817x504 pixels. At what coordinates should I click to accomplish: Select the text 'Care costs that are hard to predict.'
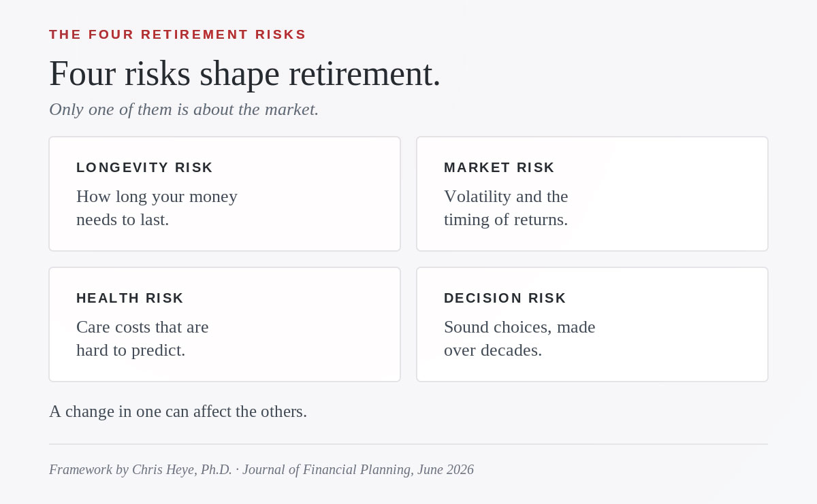pos(142,339)
